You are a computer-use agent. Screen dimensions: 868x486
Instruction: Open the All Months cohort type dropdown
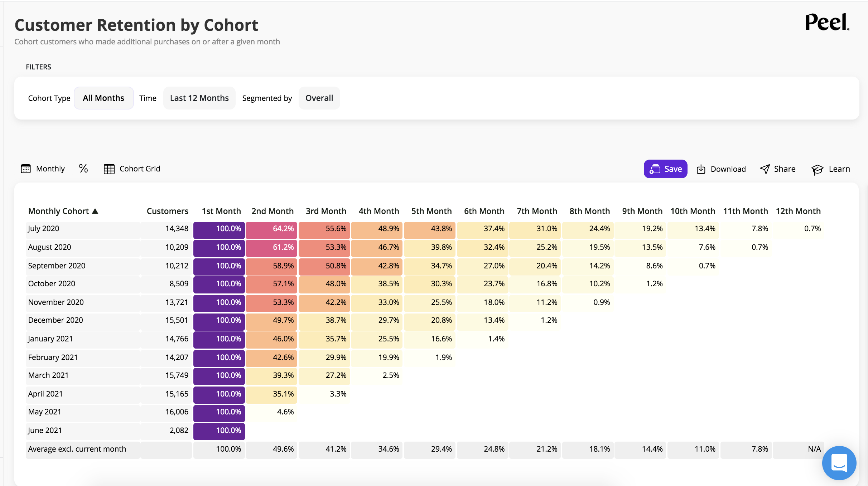103,98
